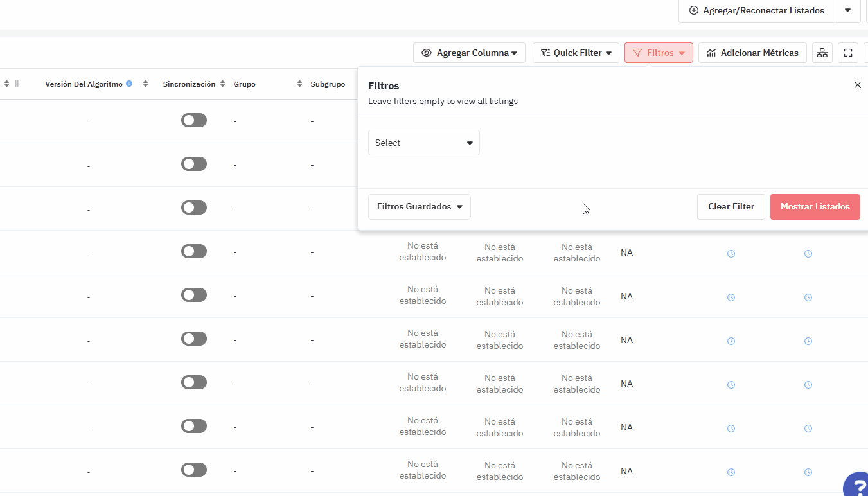Open the Quick Filter menu
This screenshot has height=496, width=868.
pos(576,53)
